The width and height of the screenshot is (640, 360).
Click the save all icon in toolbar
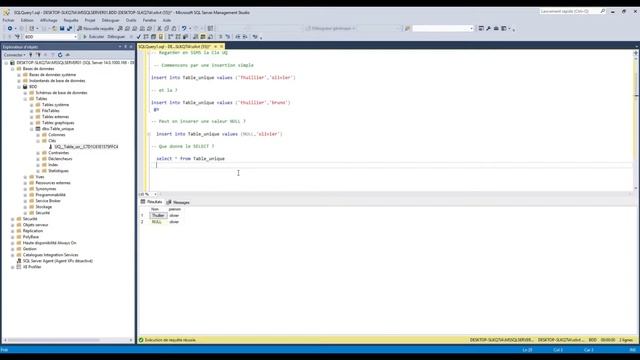point(69,29)
